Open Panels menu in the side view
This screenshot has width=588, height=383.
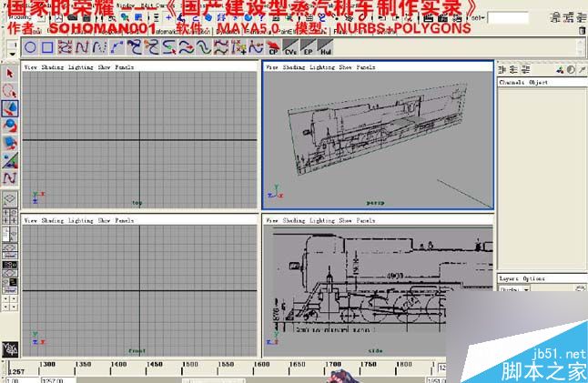click(x=366, y=220)
